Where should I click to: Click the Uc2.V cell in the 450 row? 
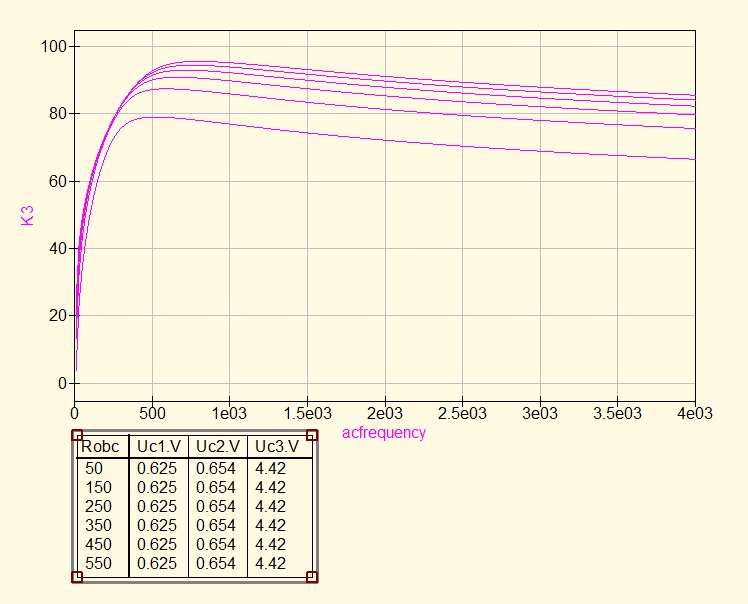pyautogui.click(x=216, y=544)
